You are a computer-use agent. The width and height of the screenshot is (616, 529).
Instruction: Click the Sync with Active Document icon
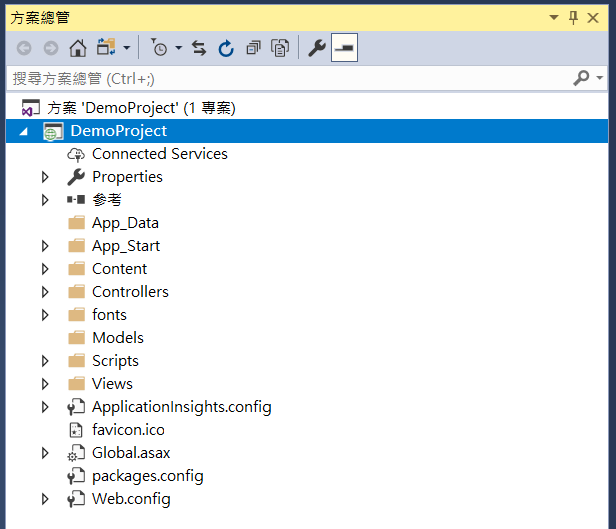pos(199,48)
